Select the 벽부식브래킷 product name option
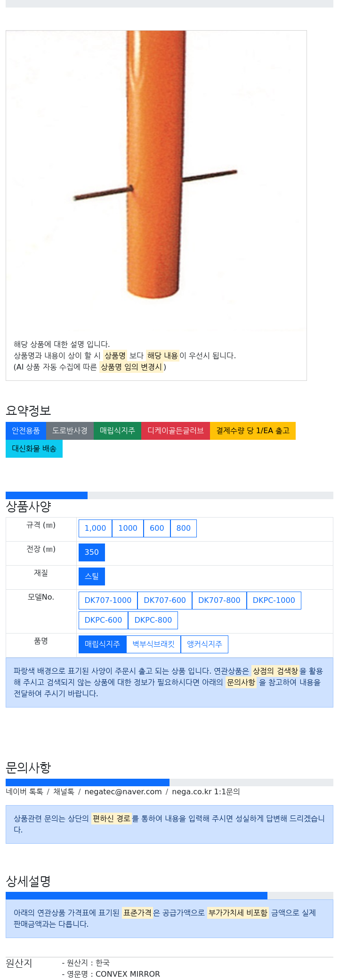This screenshot has height=980, width=339. point(153,644)
